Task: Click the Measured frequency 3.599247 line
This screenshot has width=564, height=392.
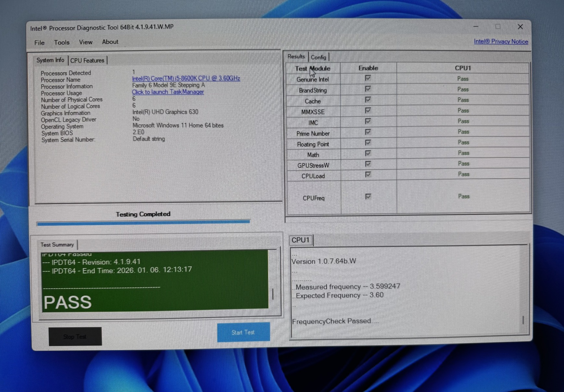Action: pyautogui.click(x=346, y=286)
